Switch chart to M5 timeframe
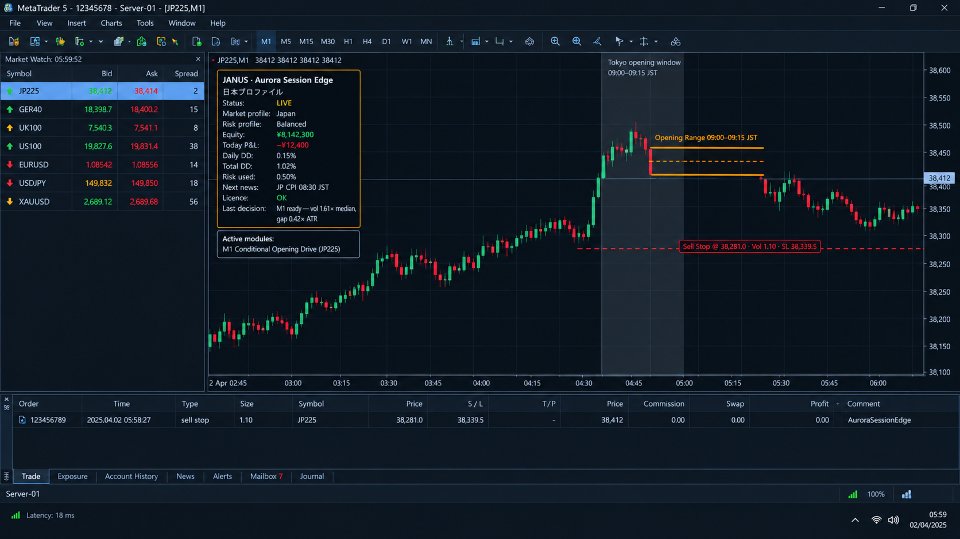 (x=285, y=42)
